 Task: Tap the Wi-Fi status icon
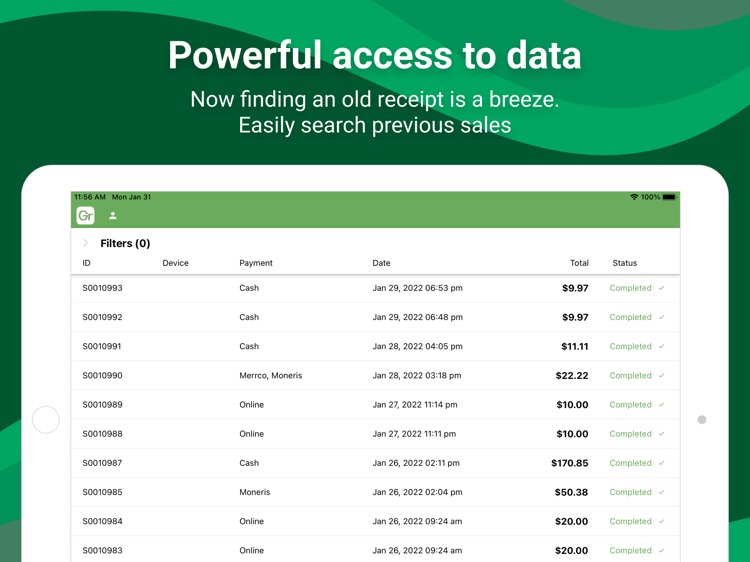click(x=634, y=197)
